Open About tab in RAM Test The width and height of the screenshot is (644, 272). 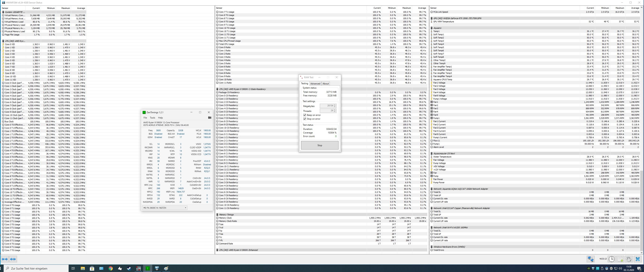pos(325,84)
